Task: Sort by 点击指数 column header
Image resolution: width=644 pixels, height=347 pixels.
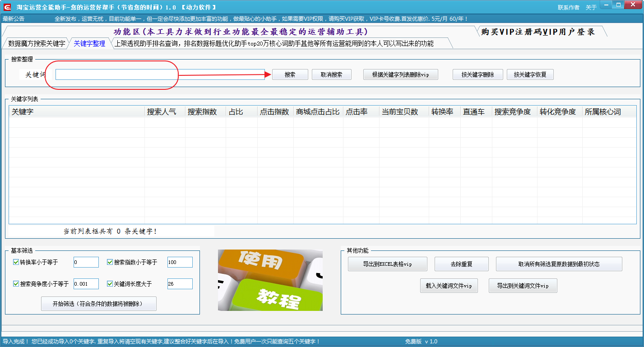Action: point(275,112)
